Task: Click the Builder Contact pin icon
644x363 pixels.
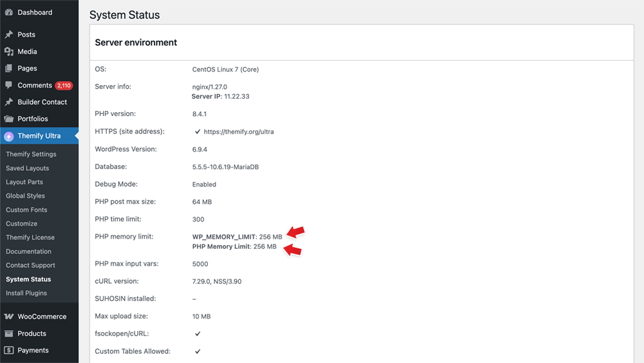Action: coord(8,102)
